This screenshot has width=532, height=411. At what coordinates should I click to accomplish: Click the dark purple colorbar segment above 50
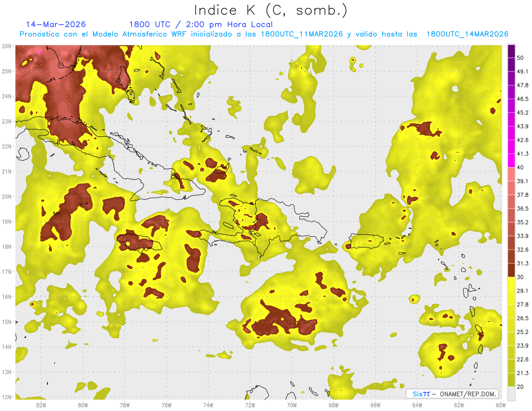[x=511, y=51]
